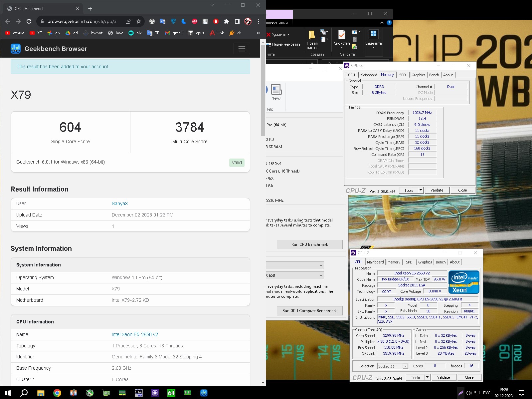Screen dimensions: 532x399
Task: Open the olx bookmark
Action: click(x=135, y=33)
